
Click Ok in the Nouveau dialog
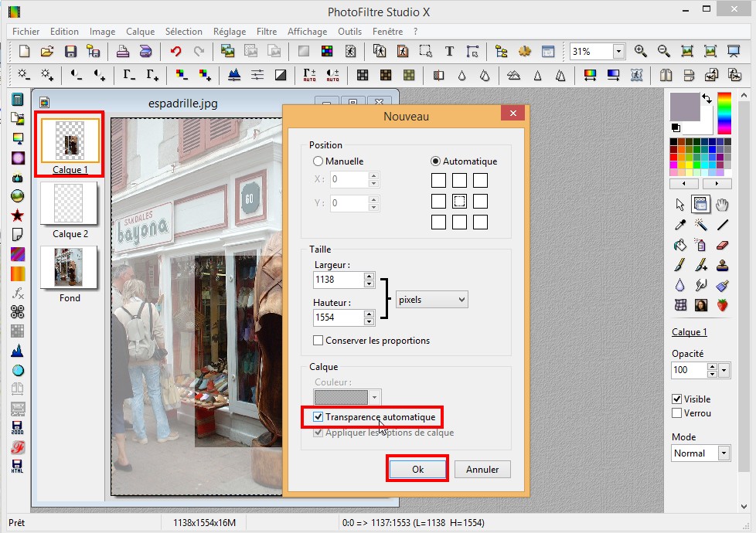click(x=417, y=470)
